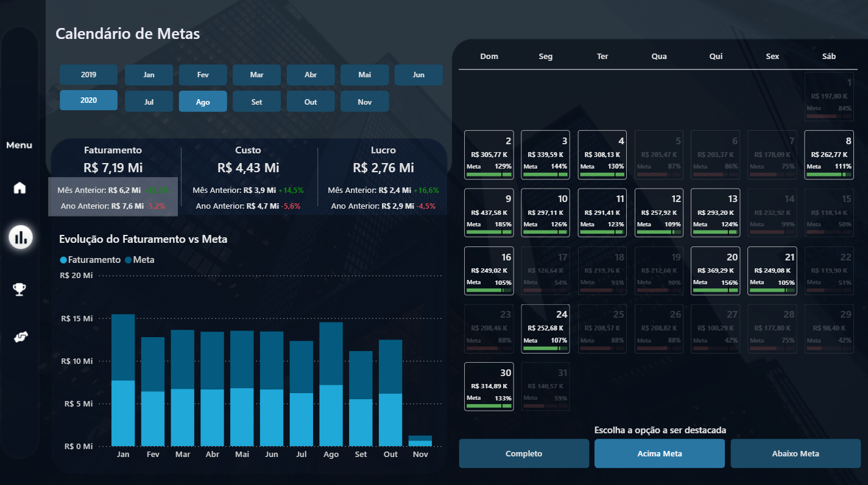
Task: Click the Meta legend entry
Action: 139,260
